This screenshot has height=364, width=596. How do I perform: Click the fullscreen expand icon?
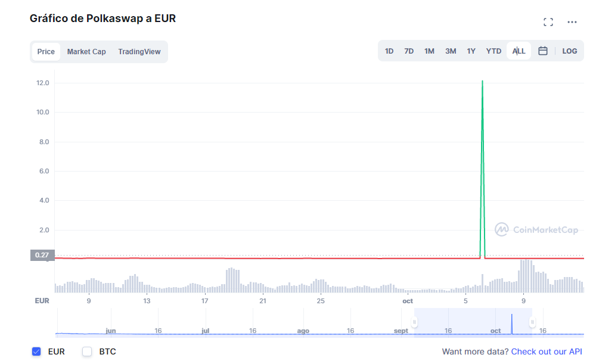click(x=548, y=22)
